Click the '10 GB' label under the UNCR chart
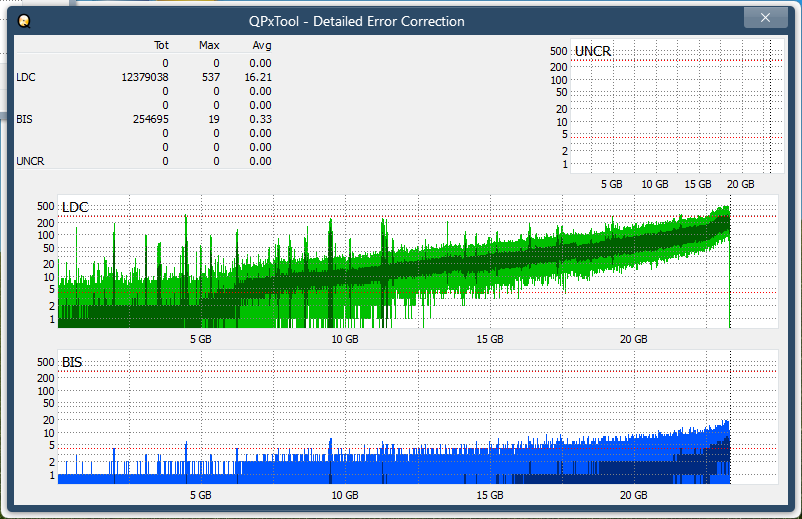 (x=655, y=184)
